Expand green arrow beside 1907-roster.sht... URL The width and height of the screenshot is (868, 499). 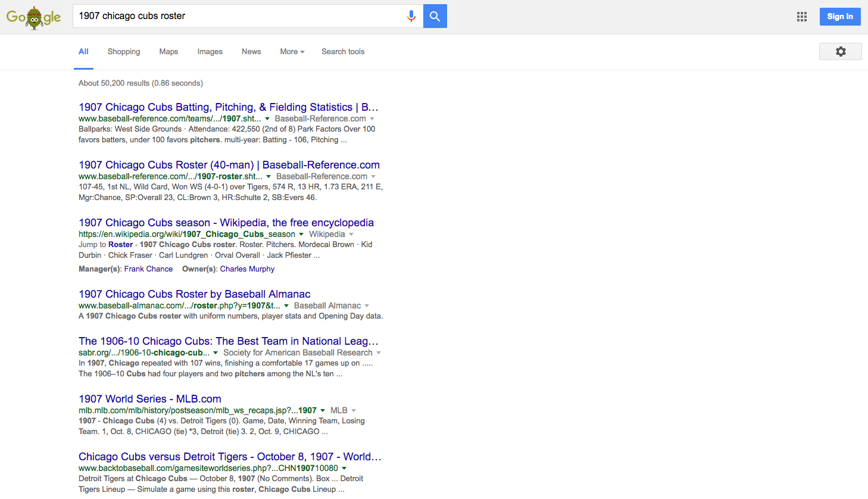(268, 177)
